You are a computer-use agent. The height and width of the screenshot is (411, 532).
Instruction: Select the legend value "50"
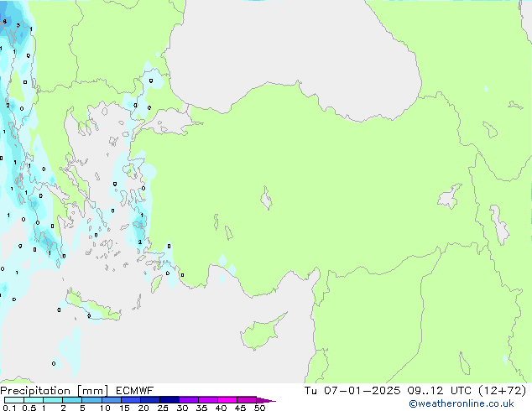click(x=259, y=408)
